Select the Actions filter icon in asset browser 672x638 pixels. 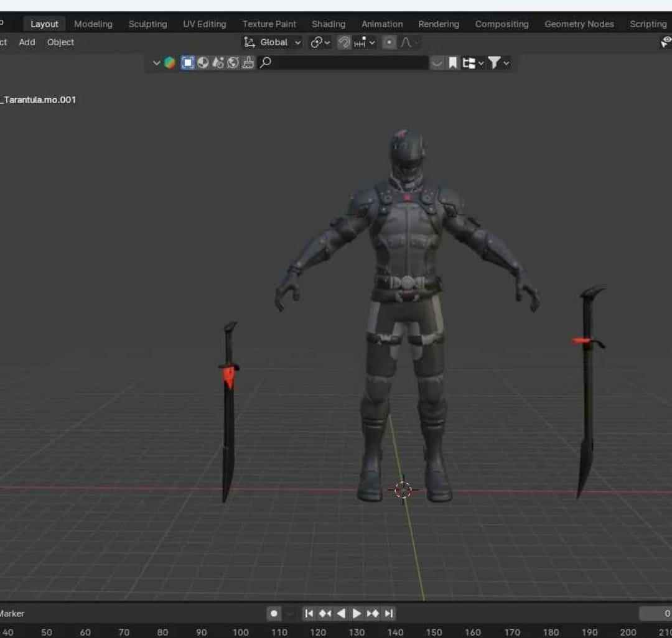(218, 63)
